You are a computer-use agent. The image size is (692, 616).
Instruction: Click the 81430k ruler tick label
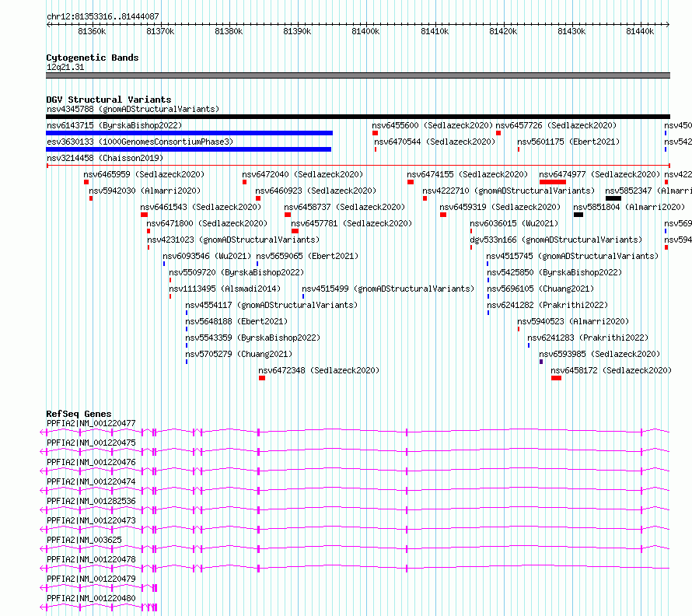[x=571, y=31]
